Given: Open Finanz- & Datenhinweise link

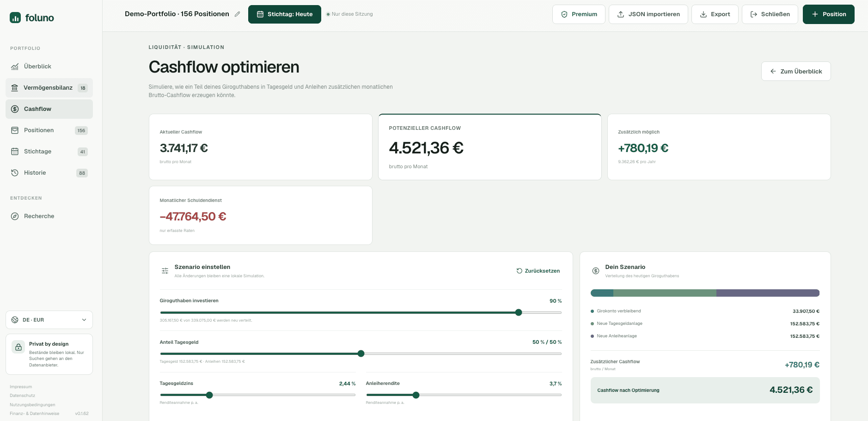Looking at the screenshot, I should [35, 414].
